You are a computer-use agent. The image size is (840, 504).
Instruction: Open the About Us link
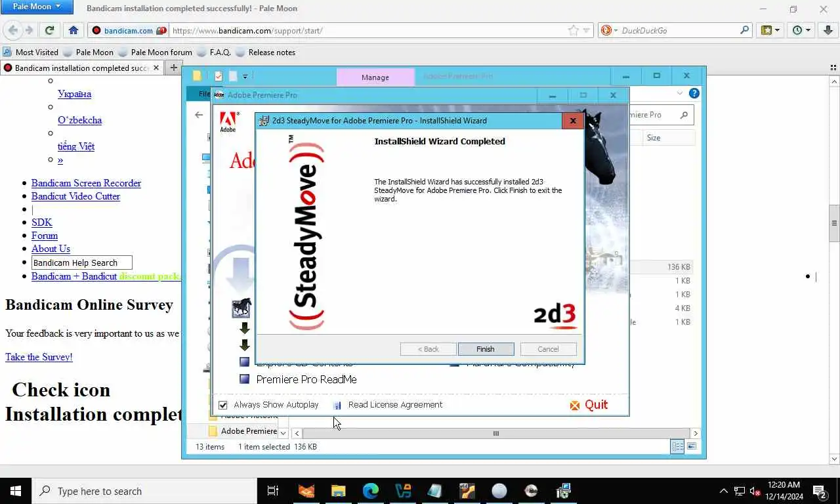[x=51, y=249]
